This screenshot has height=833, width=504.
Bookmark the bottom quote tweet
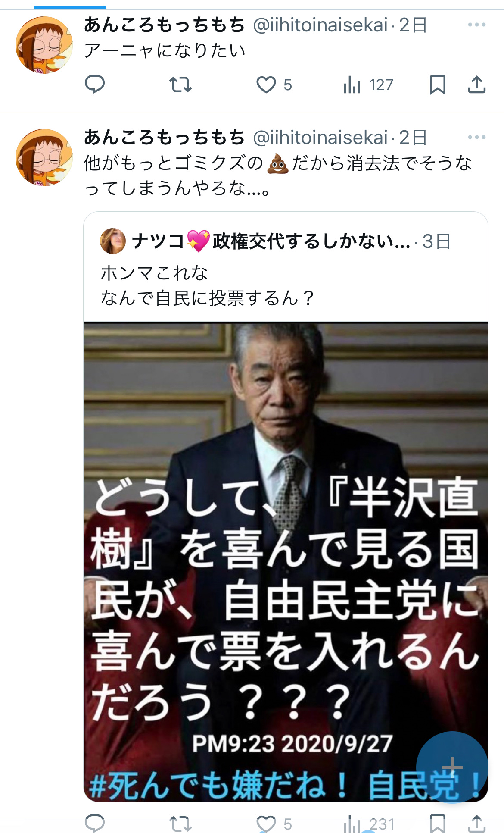click(437, 823)
